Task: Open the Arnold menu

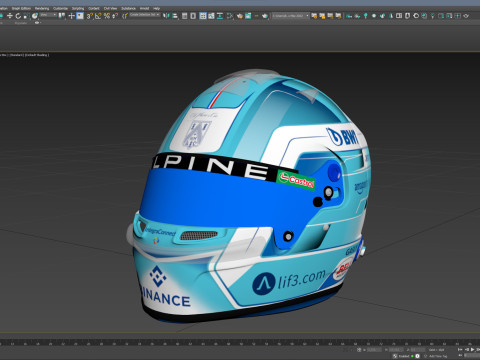Action: tap(144, 8)
